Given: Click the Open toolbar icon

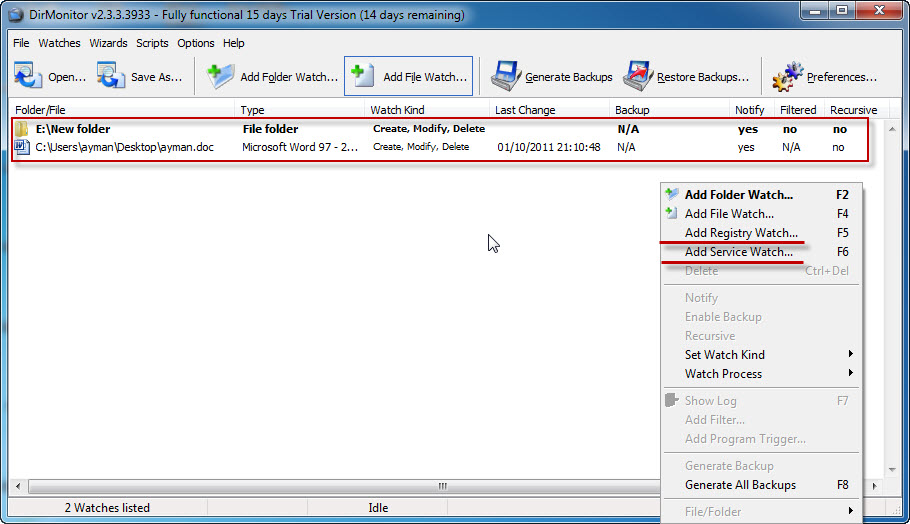Looking at the screenshot, I should click(x=28, y=76).
